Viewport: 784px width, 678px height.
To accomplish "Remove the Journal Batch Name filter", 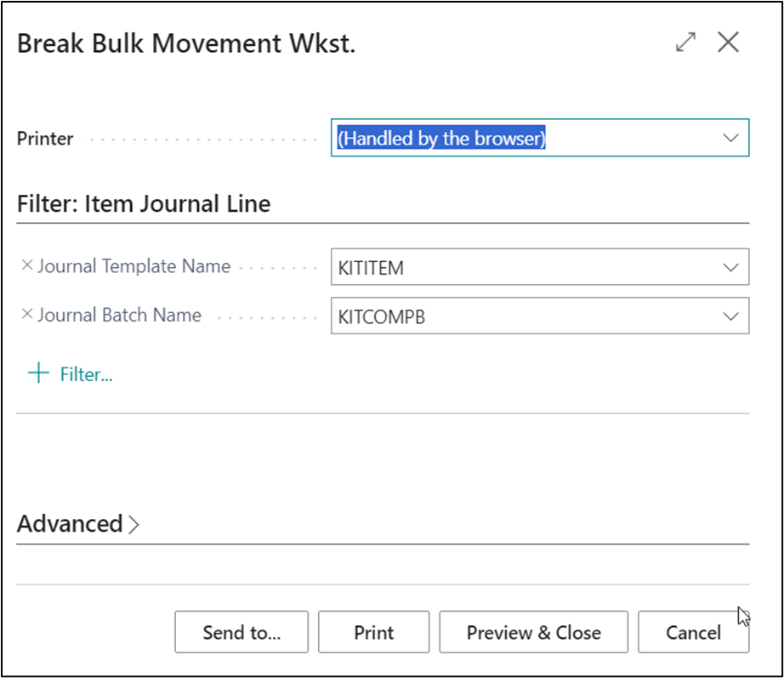I will (x=26, y=315).
